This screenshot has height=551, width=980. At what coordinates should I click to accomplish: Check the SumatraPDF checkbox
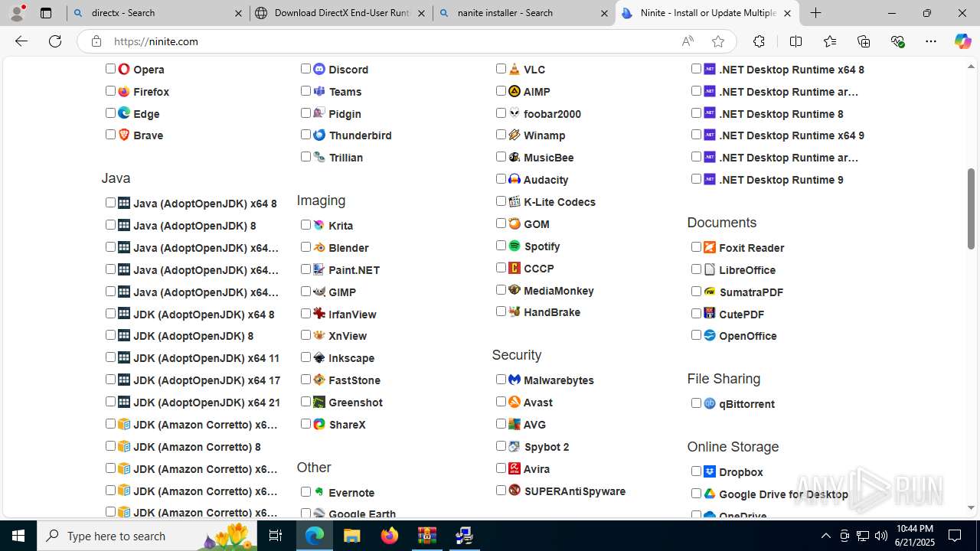tap(696, 291)
